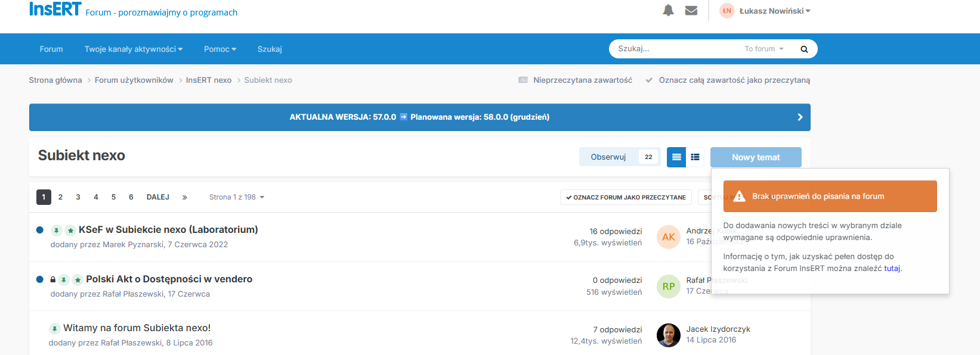This screenshot has height=355, width=980.
Task: Click the RP user avatar
Action: (668, 287)
